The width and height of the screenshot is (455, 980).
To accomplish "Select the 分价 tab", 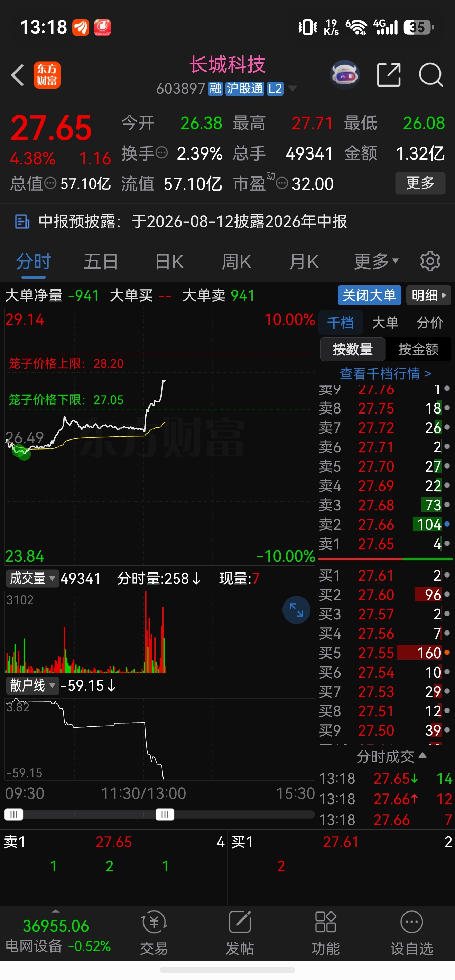I will (430, 323).
